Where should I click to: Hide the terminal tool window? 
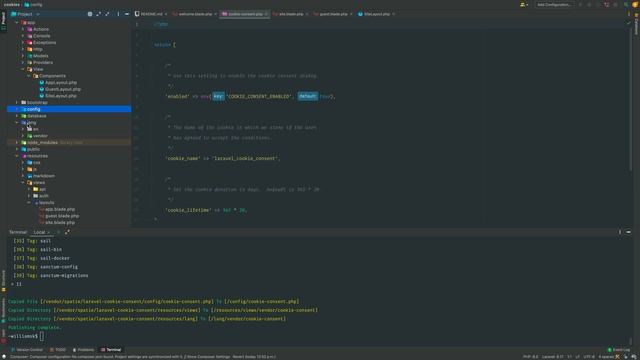(x=629, y=232)
